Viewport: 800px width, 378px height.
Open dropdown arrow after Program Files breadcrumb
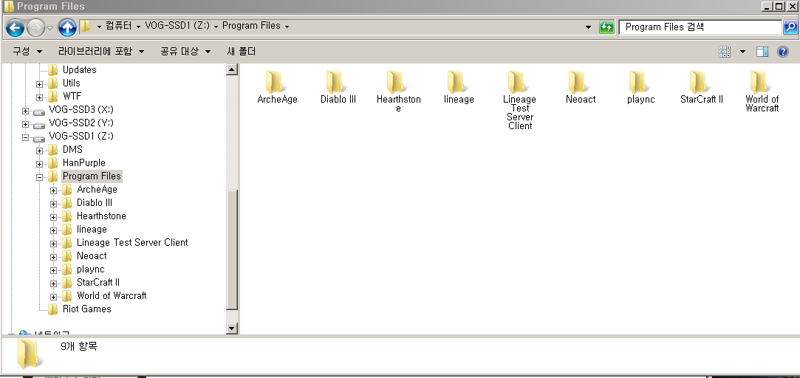[287, 27]
